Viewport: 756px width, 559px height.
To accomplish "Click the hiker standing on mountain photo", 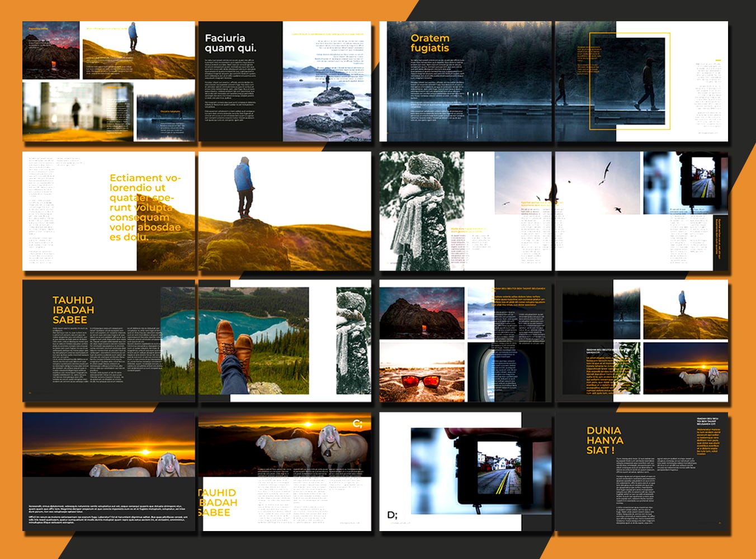I will (243, 190).
